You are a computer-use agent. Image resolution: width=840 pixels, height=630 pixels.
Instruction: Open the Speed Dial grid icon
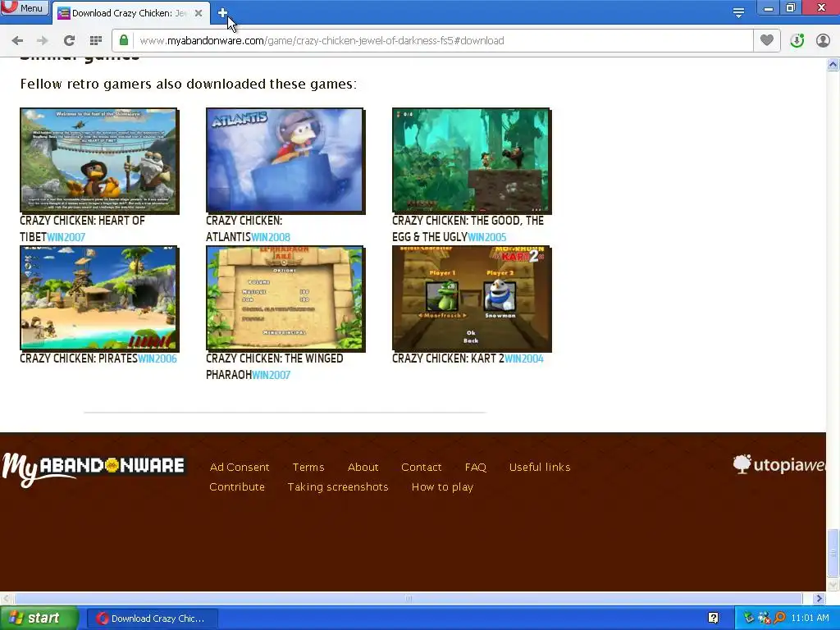96,41
